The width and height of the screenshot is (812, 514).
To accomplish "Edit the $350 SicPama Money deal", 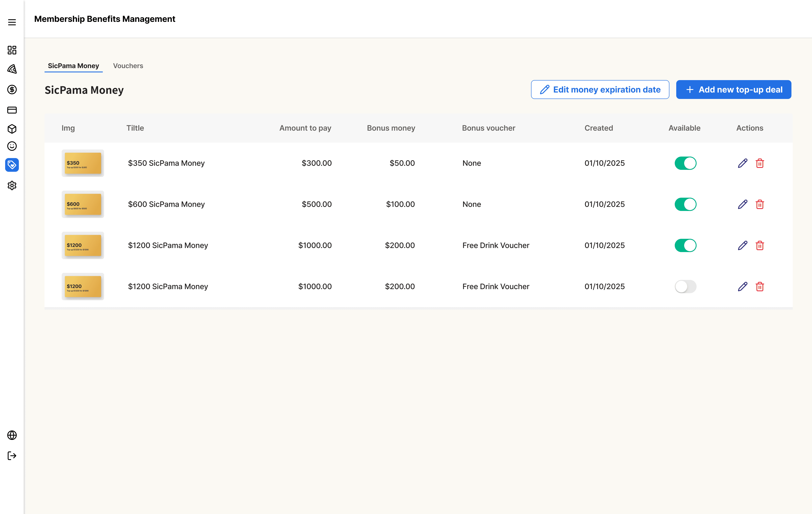I will [743, 163].
